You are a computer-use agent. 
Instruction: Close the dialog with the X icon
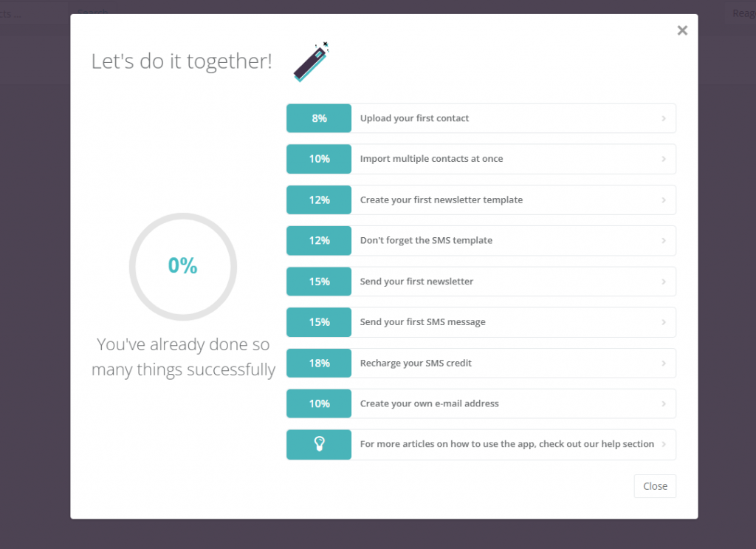point(682,30)
